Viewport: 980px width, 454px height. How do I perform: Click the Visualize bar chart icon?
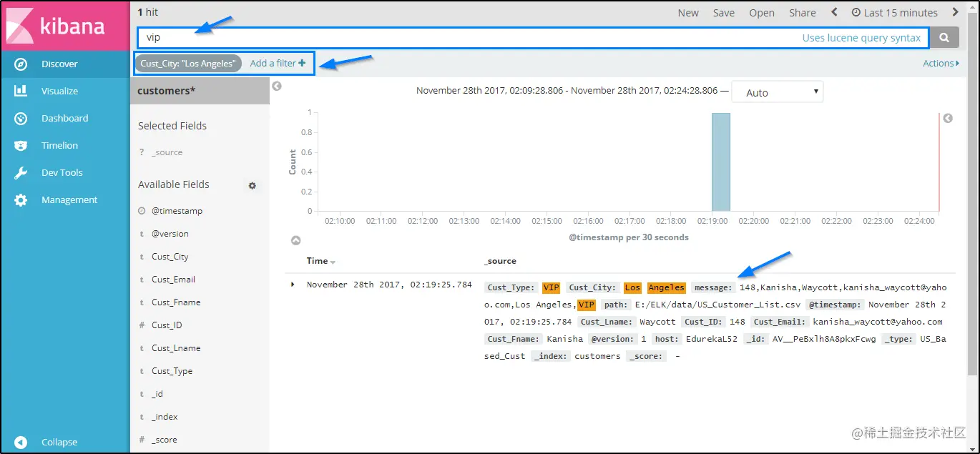(x=21, y=91)
